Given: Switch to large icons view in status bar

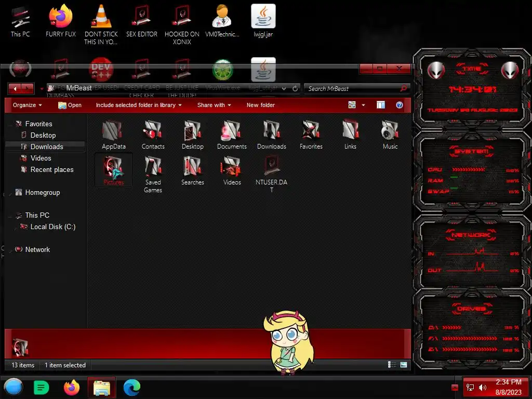Looking at the screenshot, I should pos(403,365).
